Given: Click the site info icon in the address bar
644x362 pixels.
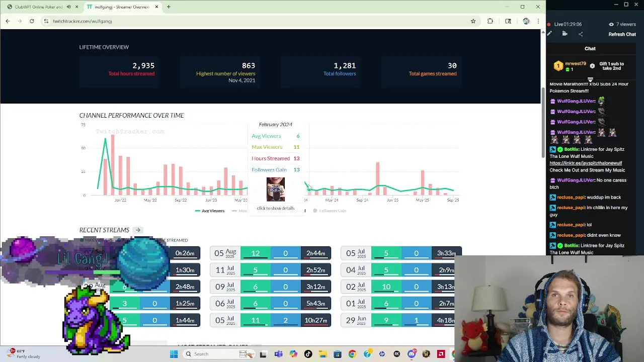Looking at the screenshot, I should pyautogui.click(x=46, y=21).
